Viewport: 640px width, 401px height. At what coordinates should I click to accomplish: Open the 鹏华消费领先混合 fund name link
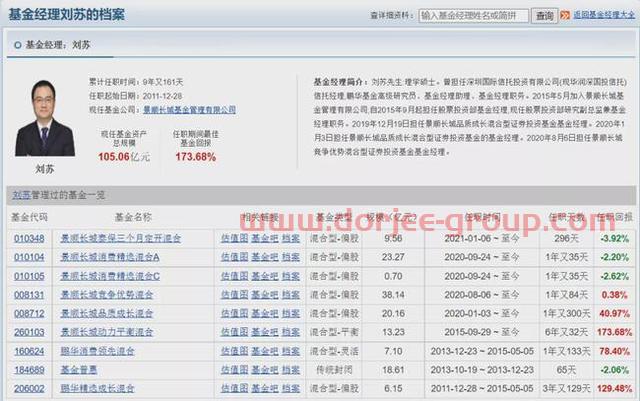(97, 351)
